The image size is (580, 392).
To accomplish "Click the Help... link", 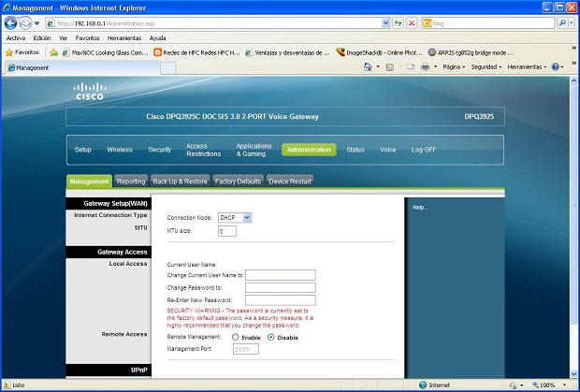I will [x=421, y=208].
